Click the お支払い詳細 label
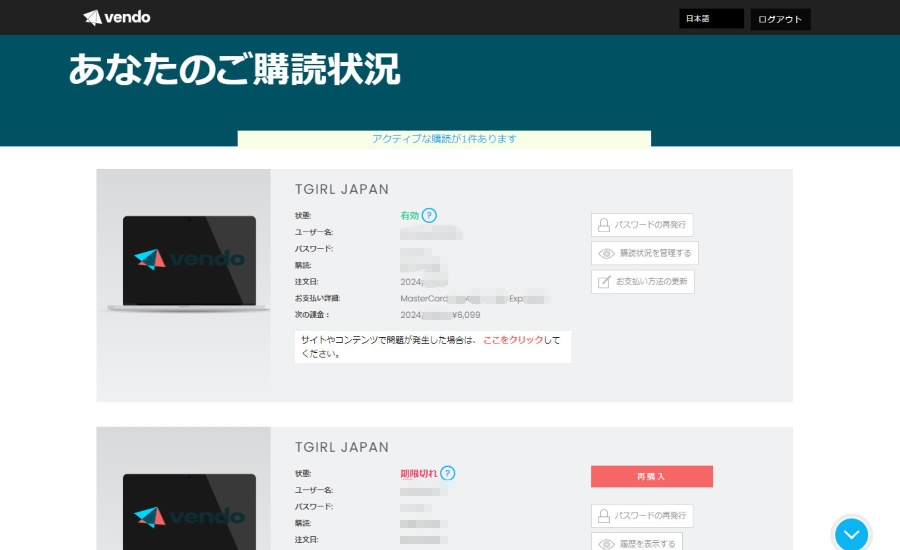The width and height of the screenshot is (900, 550). click(x=317, y=299)
